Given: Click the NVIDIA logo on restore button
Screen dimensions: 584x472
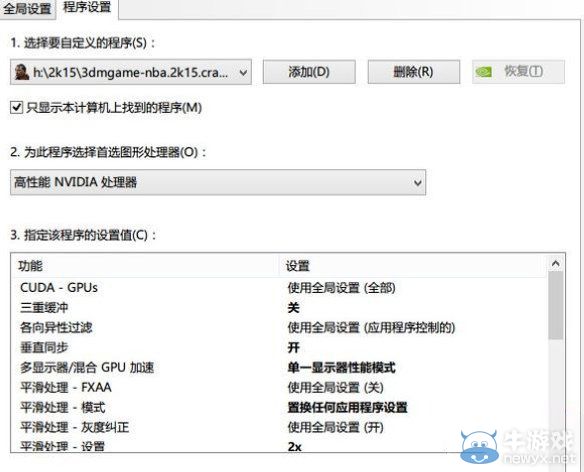Looking at the screenshot, I should (484, 72).
